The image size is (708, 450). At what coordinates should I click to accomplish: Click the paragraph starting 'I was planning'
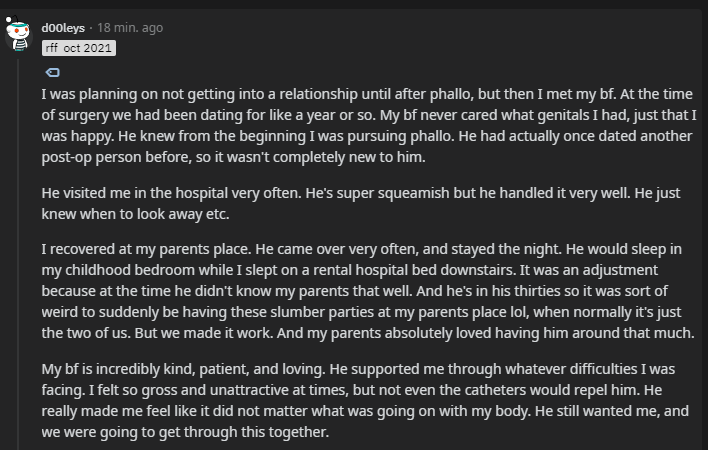(369, 125)
